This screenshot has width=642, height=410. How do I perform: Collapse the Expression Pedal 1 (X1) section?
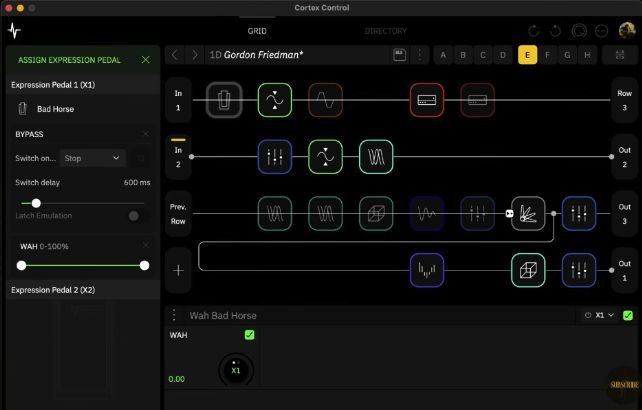coord(83,85)
